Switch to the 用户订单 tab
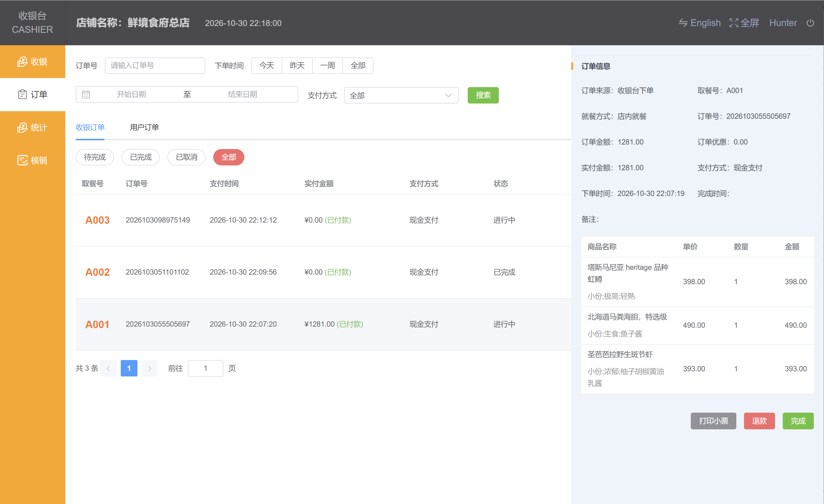 pyautogui.click(x=144, y=128)
